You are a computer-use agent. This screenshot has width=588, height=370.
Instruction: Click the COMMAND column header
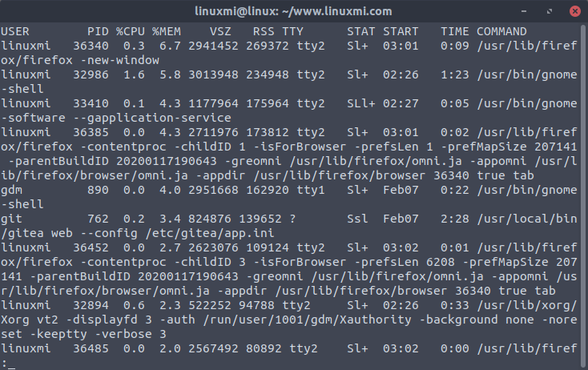point(505,30)
